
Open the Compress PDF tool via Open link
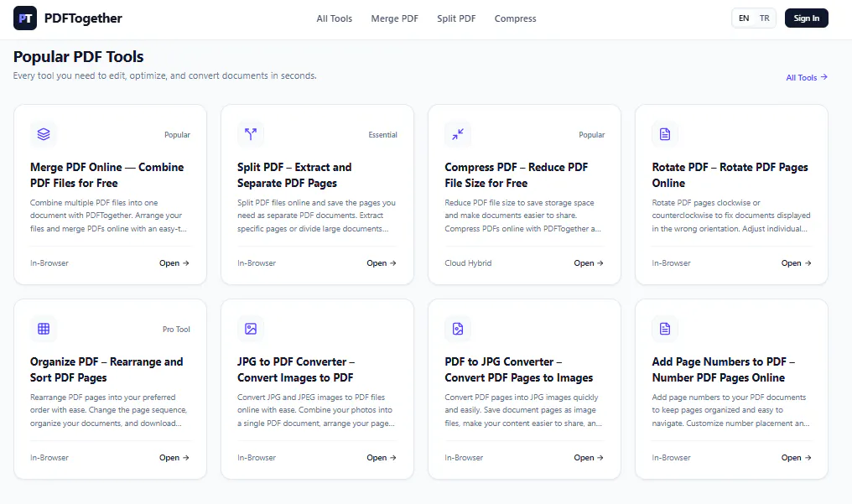589,262
